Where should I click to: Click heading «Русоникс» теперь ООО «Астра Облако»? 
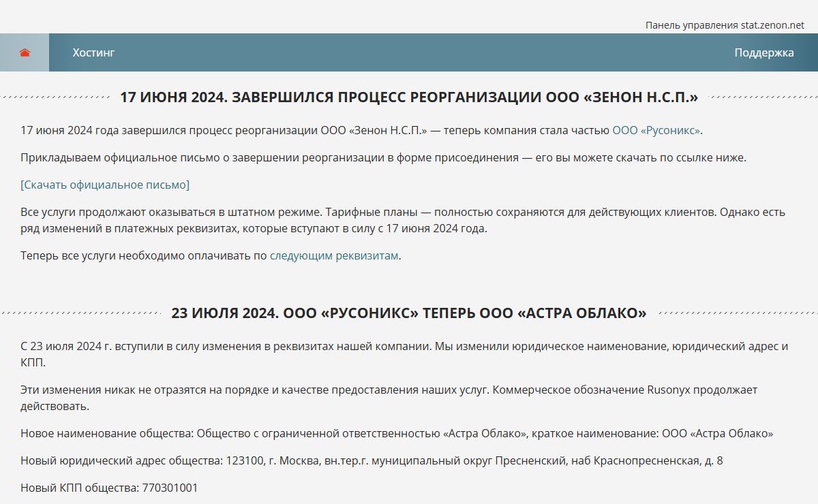[409, 313]
